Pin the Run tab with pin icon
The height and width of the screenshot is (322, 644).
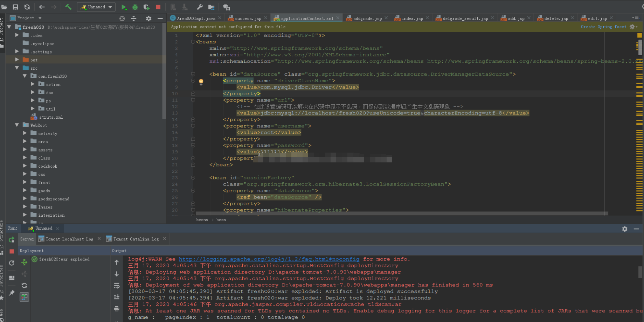click(12, 293)
